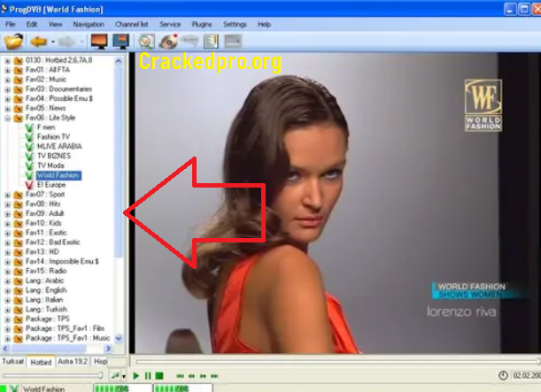This screenshot has height=392, width=541.
Task: Collapse the Fav06 : Life Style folder
Action: pos(7,119)
